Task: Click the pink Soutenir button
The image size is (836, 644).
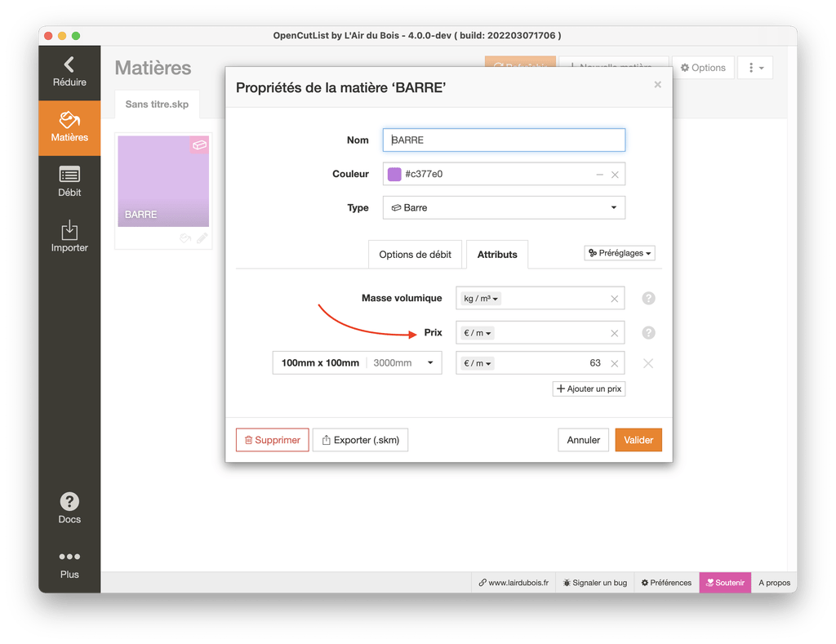Action: [725, 583]
